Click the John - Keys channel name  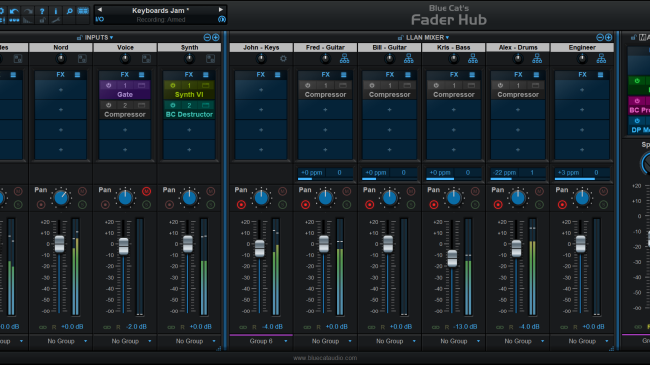[x=261, y=47]
